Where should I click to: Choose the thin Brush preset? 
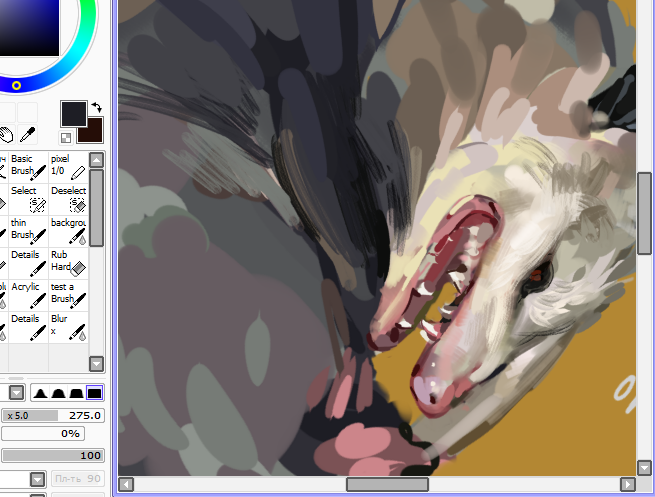pos(28,231)
